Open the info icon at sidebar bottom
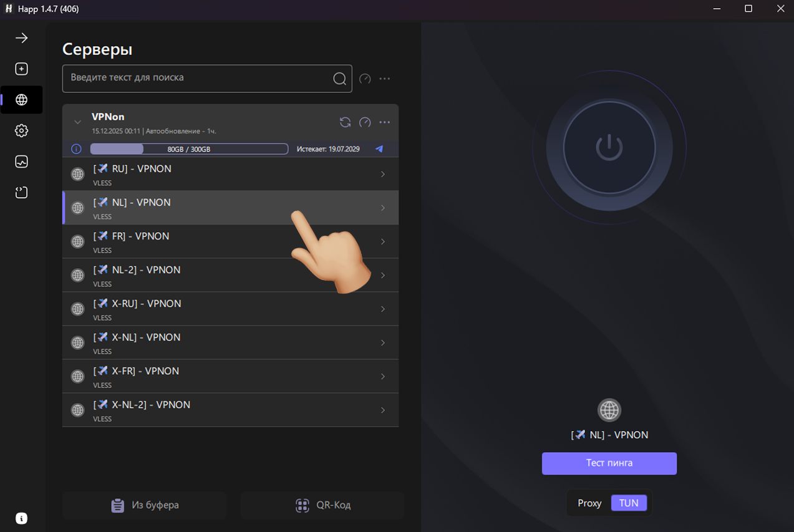794x532 pixels. (x=22, y=518)
